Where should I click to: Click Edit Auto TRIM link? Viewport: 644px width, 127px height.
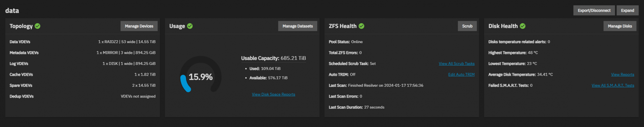pos(461,75)
